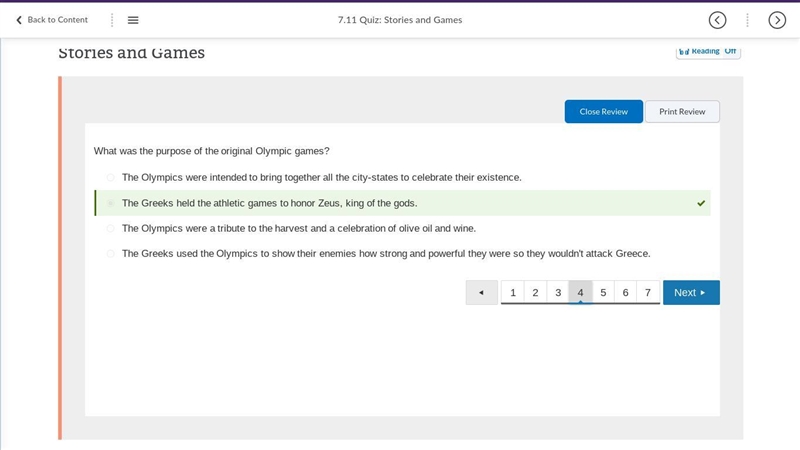
Task: Close the quiz review
Action: click(x=604, y=111)
